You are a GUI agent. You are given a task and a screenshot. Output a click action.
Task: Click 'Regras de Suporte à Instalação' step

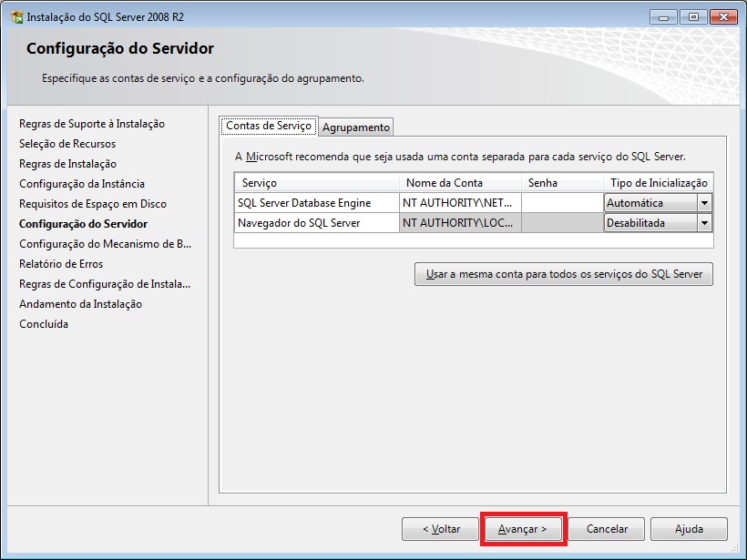(x=92, y=124)
